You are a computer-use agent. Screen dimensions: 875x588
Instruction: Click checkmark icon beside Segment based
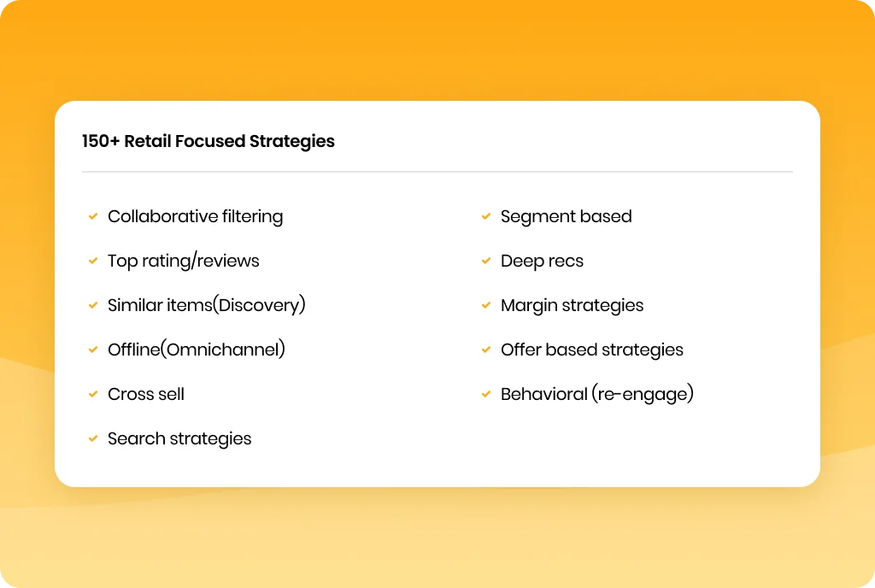click(486, 216)
